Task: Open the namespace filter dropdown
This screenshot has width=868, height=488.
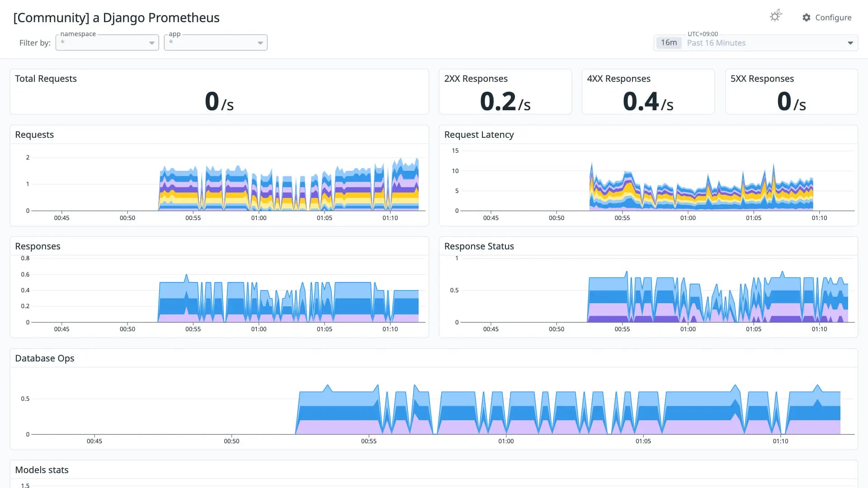Action: click(x=107, y=42)
